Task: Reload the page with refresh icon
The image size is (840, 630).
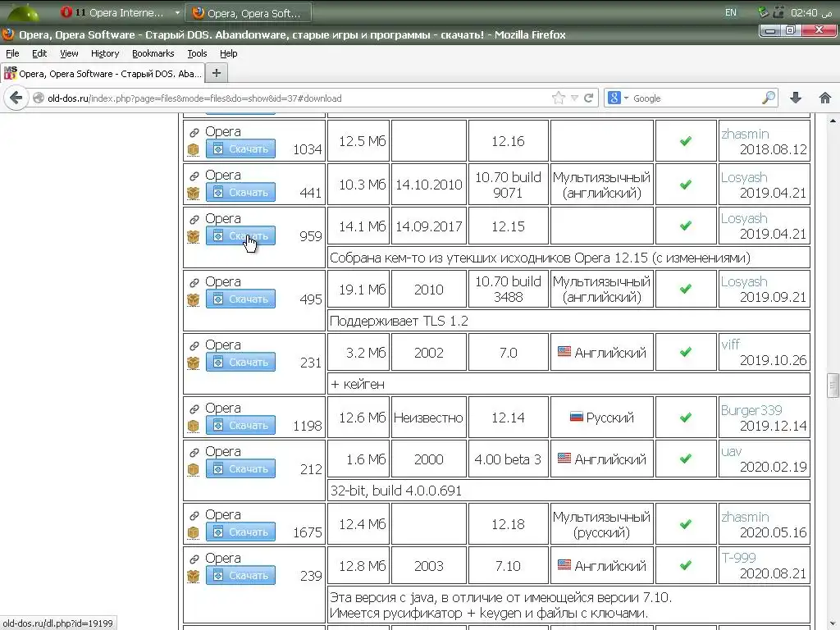Action: pyautogui.click(x=589, y=98)
